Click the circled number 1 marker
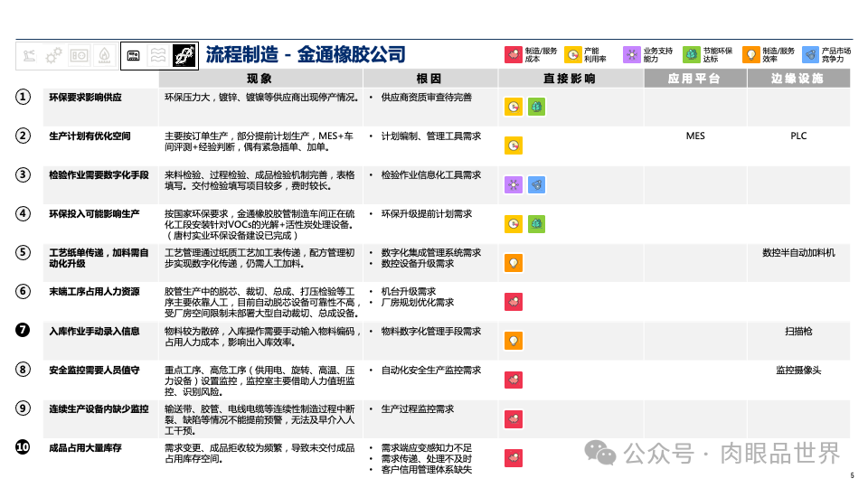The image size is (868, 488). click(23, 98)
